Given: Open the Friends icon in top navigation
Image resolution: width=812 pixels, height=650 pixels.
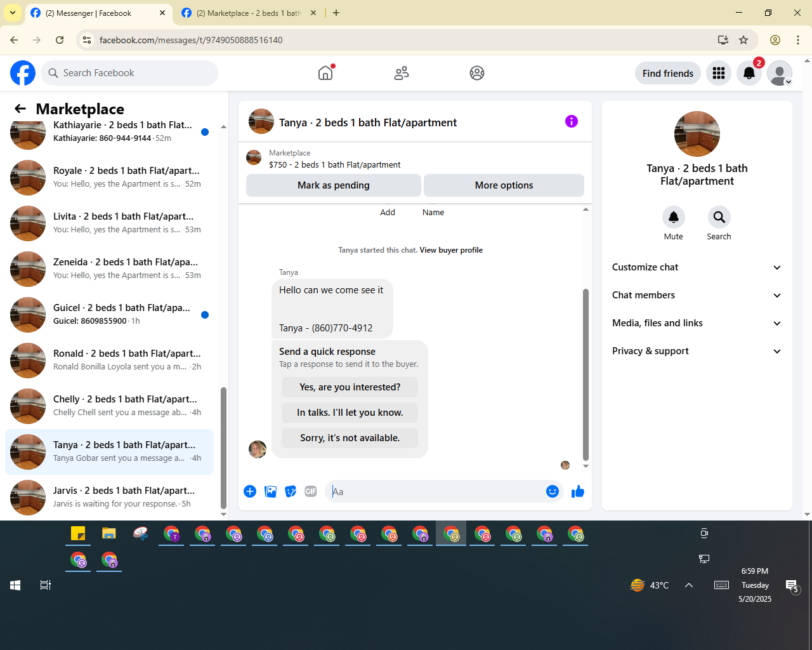Looking at the screenshot, I should coord(402,73).
